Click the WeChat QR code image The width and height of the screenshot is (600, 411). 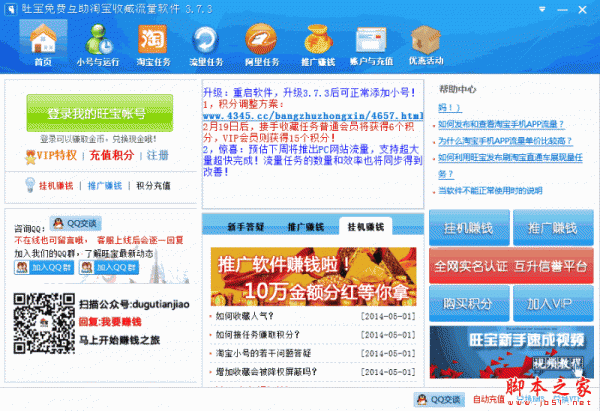click(x=44, y=323)
